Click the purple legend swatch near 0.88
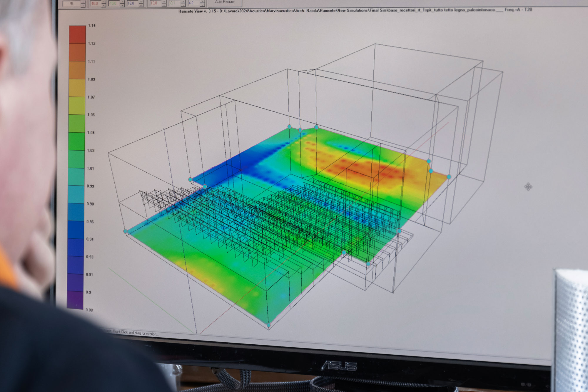The width and height of the screenshot is (588, 392). click(75, 300)
